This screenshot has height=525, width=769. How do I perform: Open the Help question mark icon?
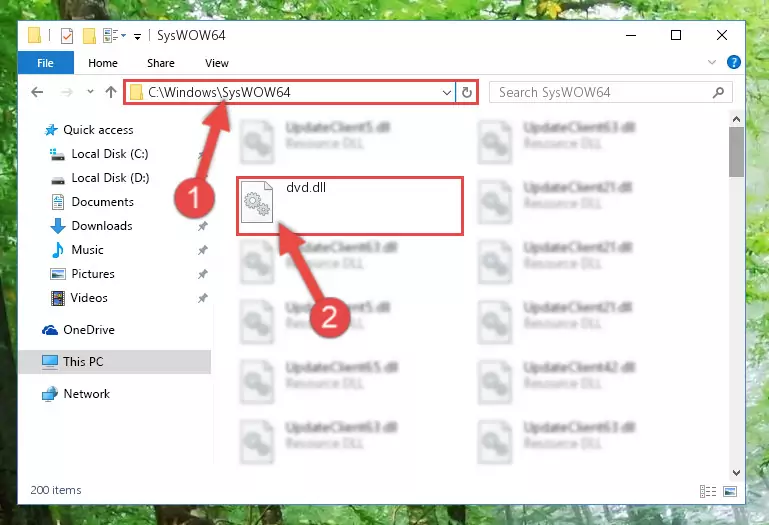pos(734,62)
